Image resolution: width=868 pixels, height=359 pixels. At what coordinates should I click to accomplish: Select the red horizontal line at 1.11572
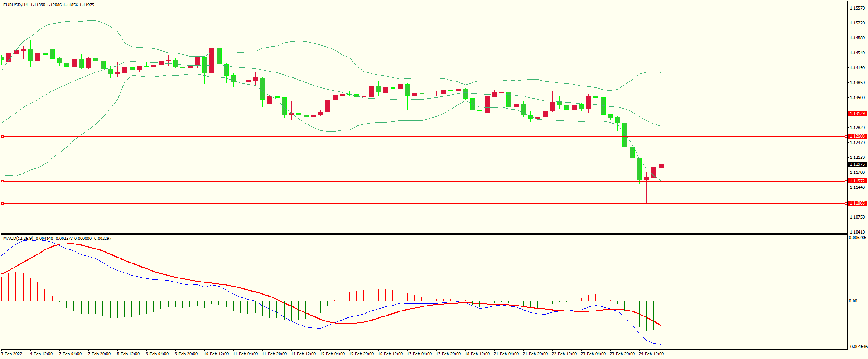(424, 181)
